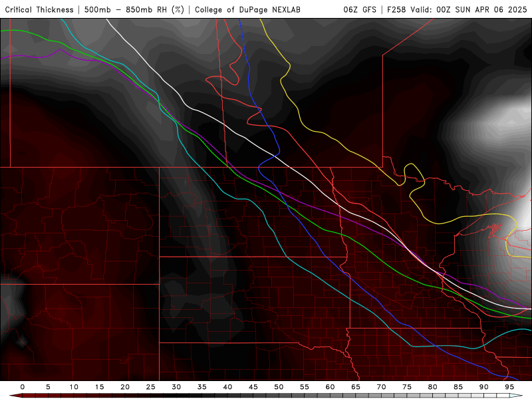Click the "10" colorbar scale label
532x399 pixels.
pos(74,387)
